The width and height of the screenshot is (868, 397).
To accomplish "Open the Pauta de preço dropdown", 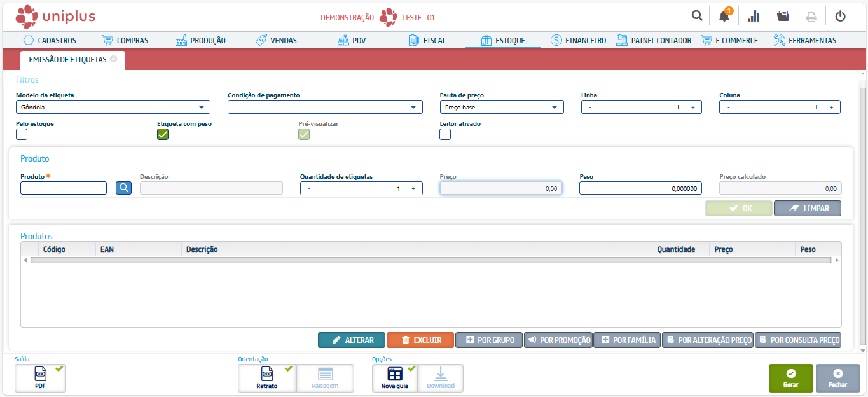I will pos(502,107).
